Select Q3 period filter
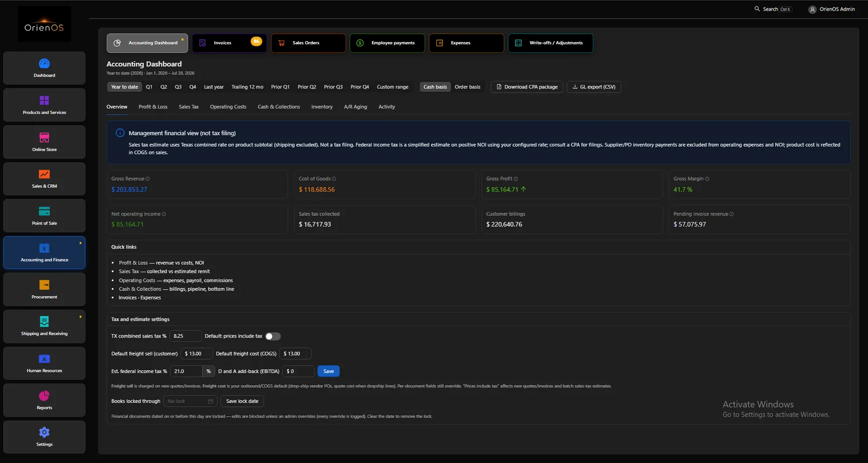868x463 pixels. [x=178, y=87]
